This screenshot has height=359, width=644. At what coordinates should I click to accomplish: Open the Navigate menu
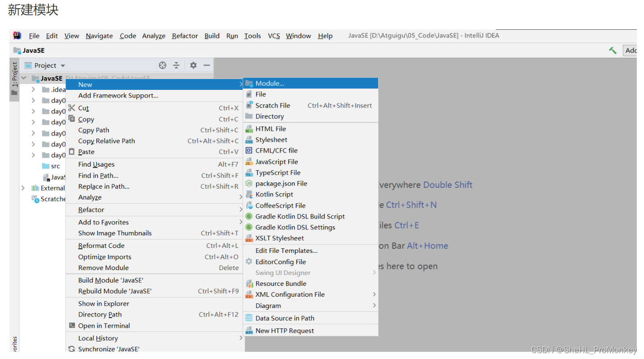coord(99,36)
